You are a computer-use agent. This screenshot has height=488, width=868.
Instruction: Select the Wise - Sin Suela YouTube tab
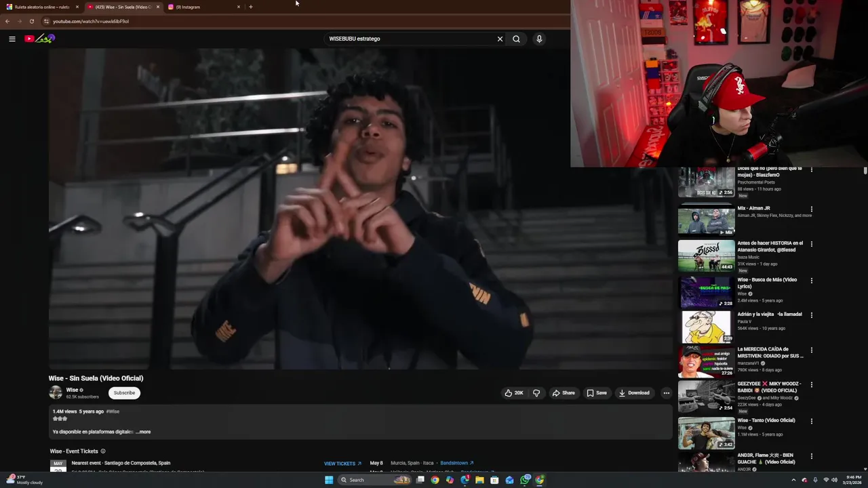click(122, 7)
